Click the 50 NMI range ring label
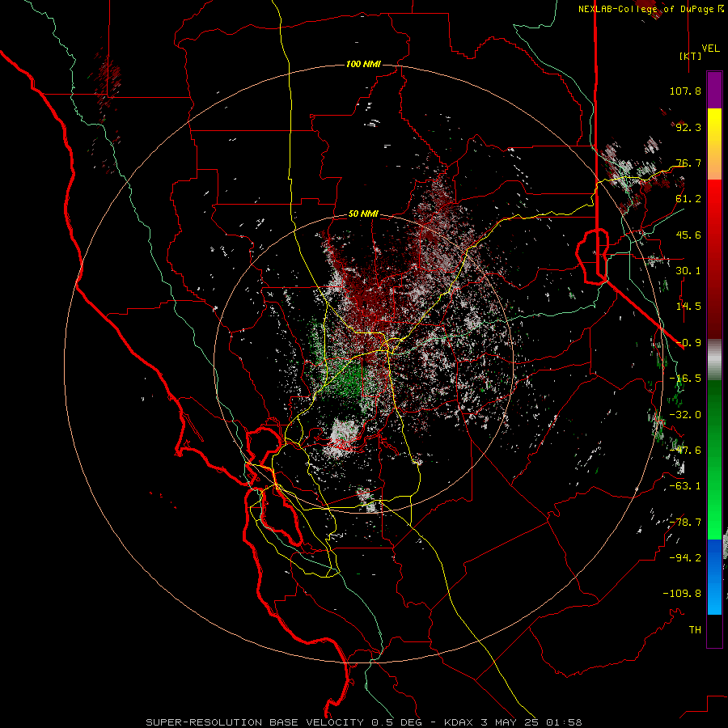This screenshot has height=728, width=728. point(363,214)
